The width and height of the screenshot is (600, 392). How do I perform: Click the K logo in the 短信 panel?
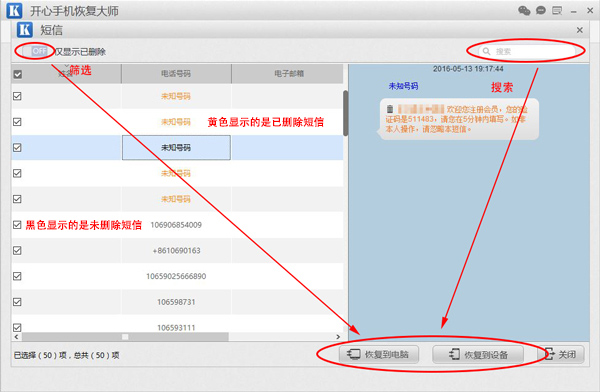click(24, 29)
